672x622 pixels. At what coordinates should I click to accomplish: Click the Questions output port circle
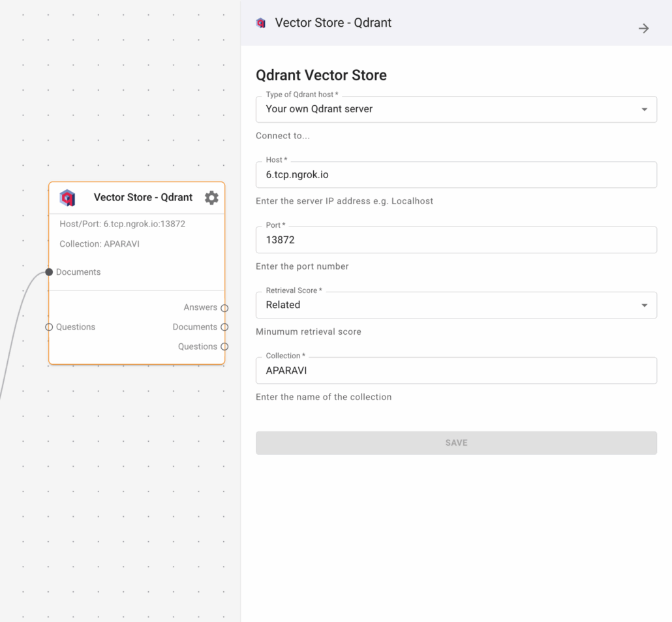click(224, 347)
